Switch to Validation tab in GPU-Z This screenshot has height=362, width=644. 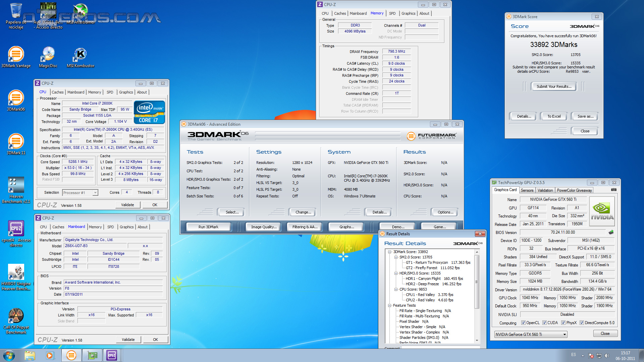(x=545, y=190)
